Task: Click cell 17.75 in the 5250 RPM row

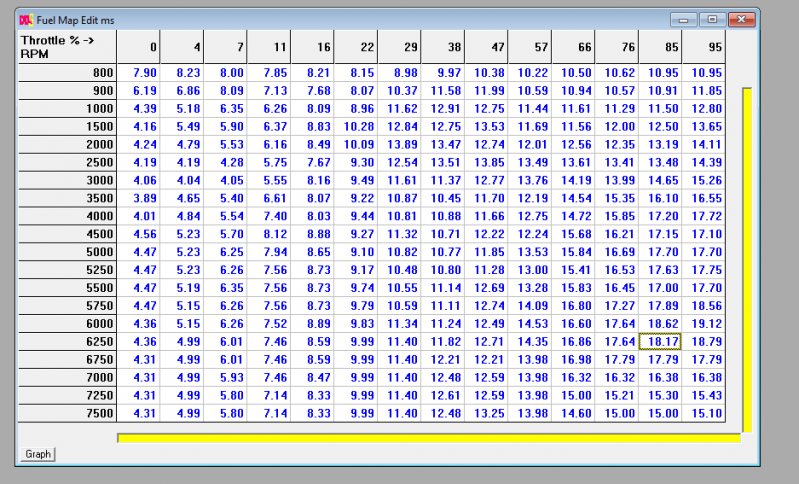Action: [x=704, y=270]
